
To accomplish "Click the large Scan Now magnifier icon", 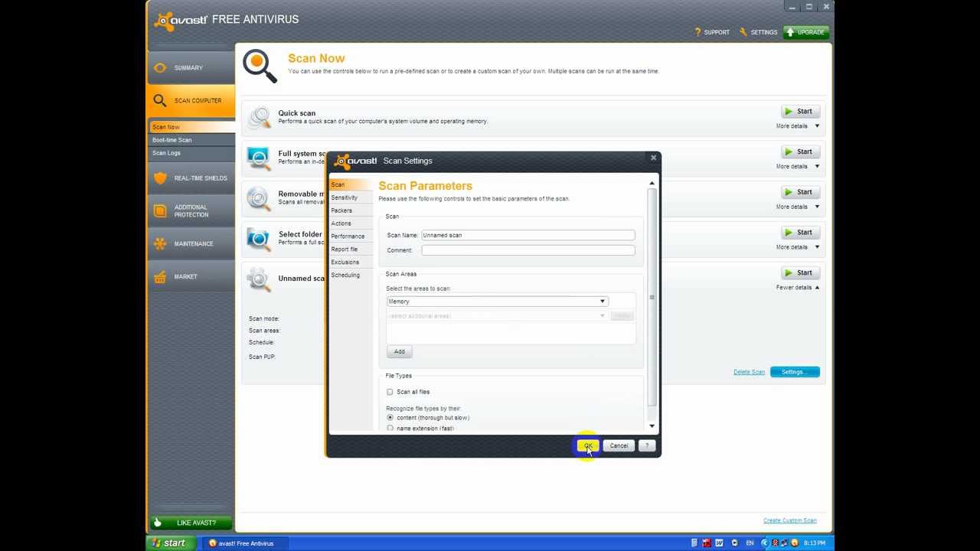I will [x=260, y=66].
